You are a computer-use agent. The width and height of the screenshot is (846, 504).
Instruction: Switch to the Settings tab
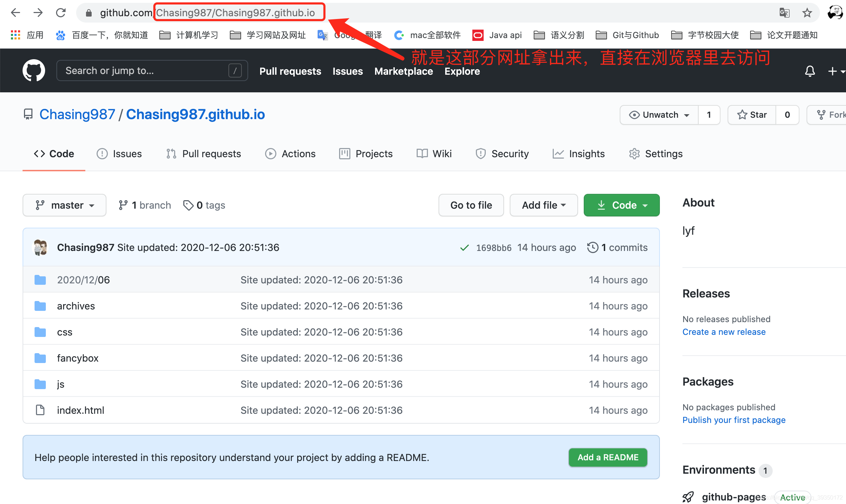coord(656,154)
